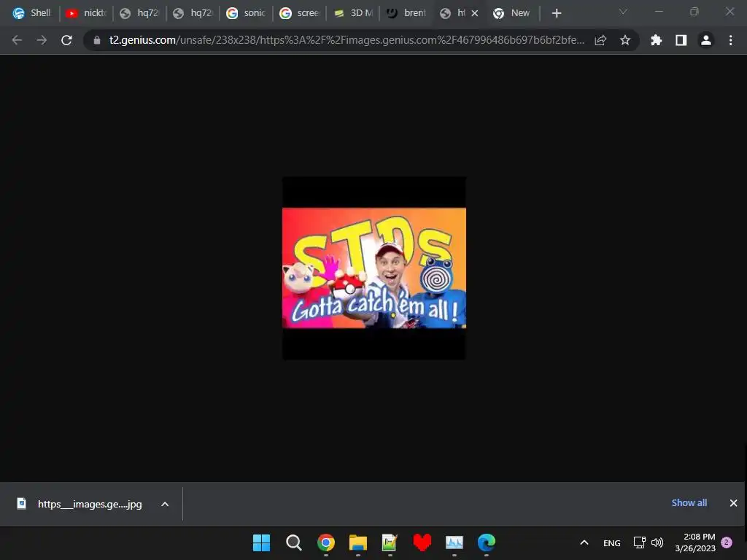Click the STDs Gotta catch 'em all image
747x560 pixels.
tap(374, 268)
